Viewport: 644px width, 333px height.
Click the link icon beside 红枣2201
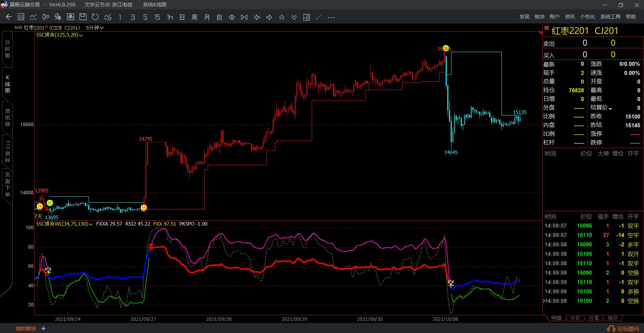pyautogui.click(x=19, y=28)
